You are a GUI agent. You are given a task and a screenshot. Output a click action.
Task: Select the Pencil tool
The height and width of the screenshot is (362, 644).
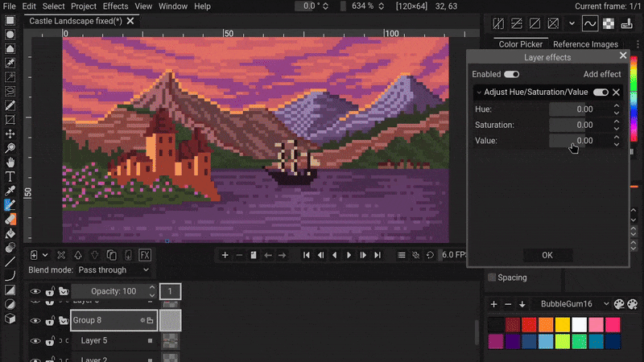(x=10, y=204)
